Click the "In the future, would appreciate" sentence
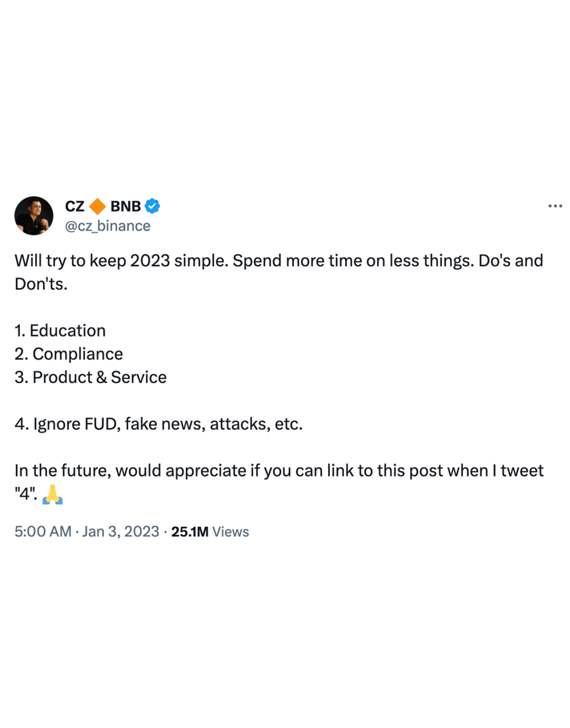570x728 pixels. pos(279,470)
